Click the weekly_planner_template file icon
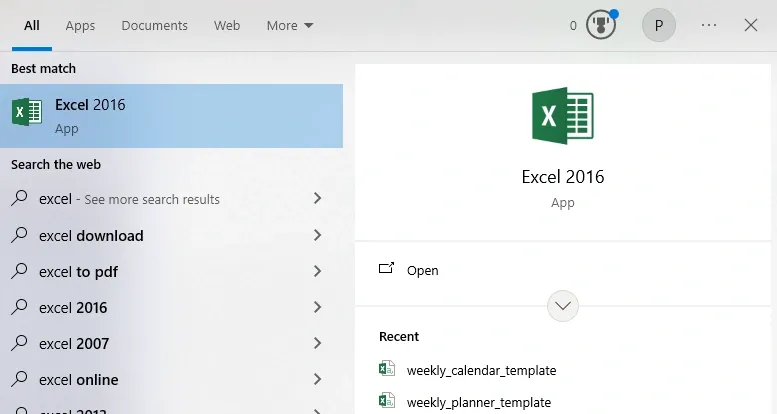The image size is (777, 414). 387,401
